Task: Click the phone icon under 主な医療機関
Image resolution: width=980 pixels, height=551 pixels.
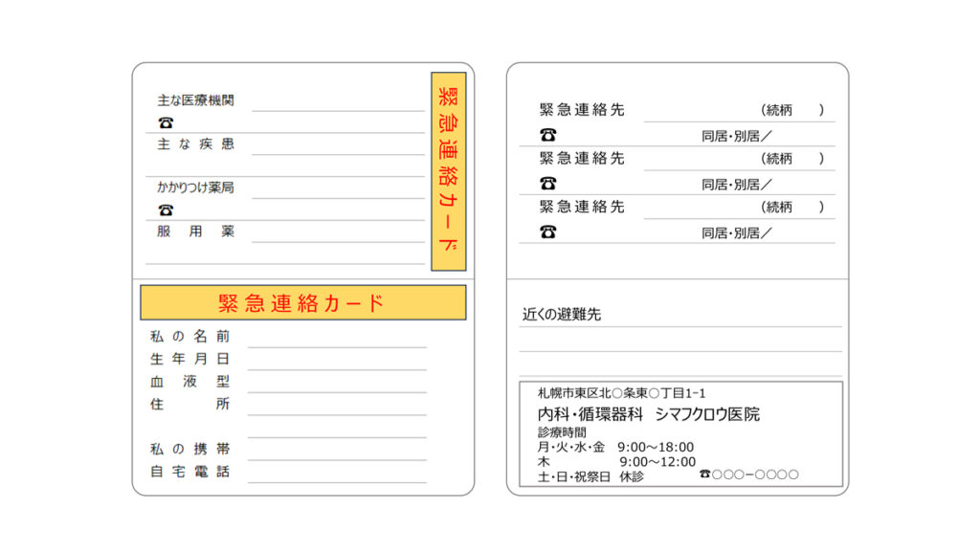Action: tap(167, 122)
